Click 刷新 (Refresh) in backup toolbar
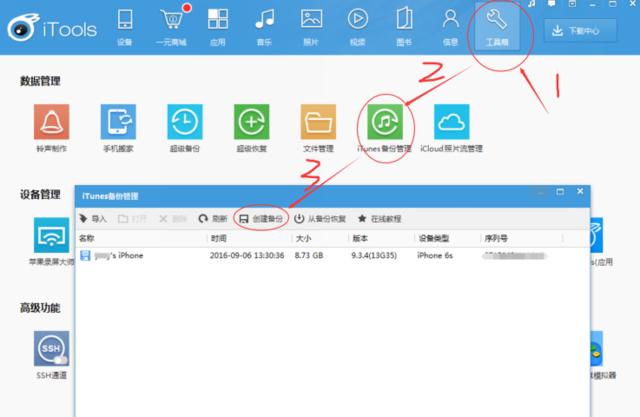The image size is (640, 417). click(x=213, y=219)
